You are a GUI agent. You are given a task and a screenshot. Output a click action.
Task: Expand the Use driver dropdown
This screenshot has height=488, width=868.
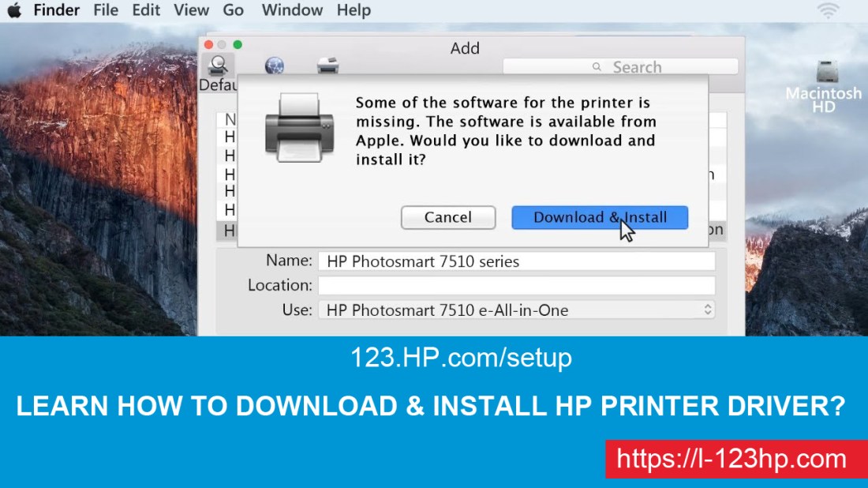(707, 310)
